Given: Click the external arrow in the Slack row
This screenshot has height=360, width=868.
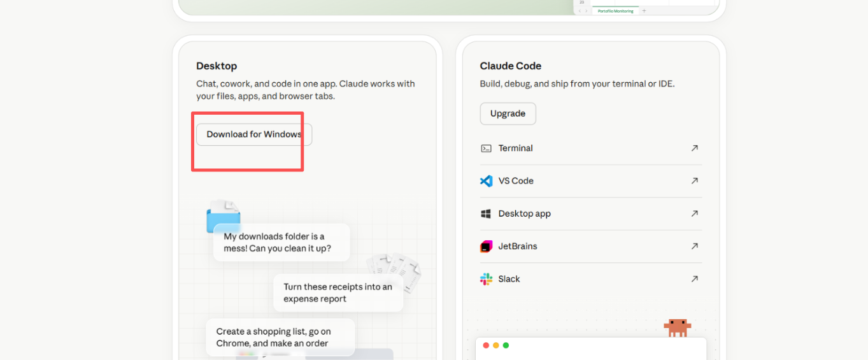Looking at the screenshot, I should (694, 278).
